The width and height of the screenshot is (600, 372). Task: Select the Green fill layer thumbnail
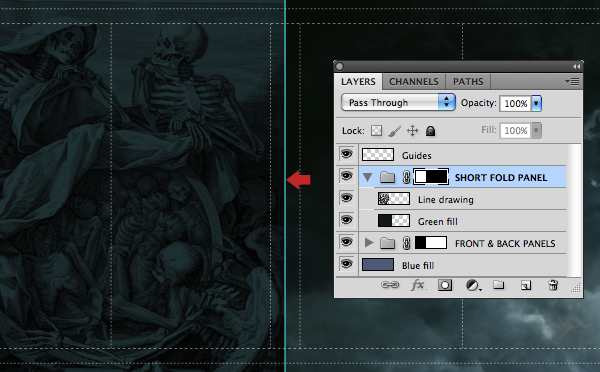(394, 221)
